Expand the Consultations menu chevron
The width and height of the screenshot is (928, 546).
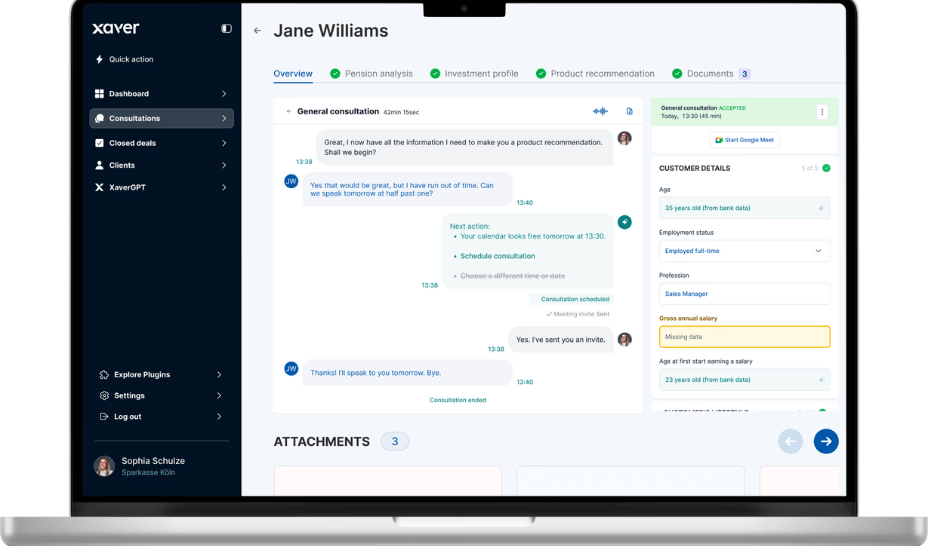click(x=224, y=118)
